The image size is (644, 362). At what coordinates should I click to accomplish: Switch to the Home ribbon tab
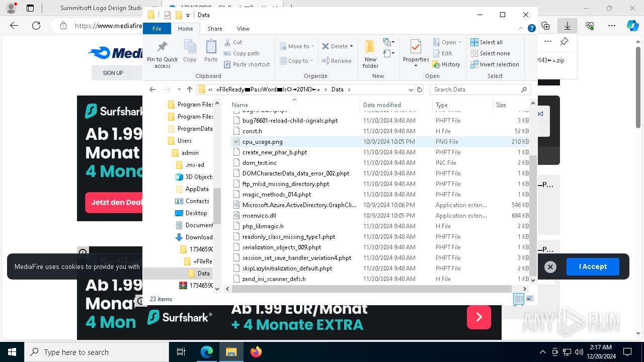pyautogui.click(x=185, y=29)
